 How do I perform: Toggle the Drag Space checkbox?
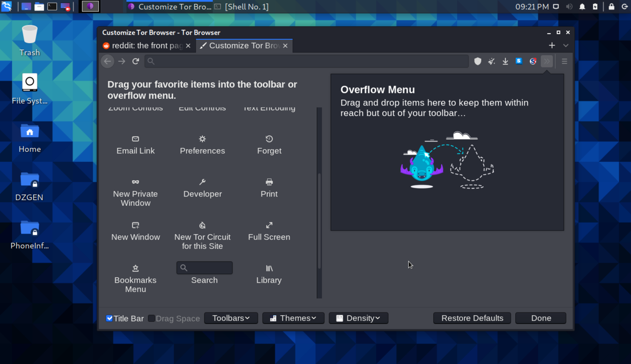pos(151,318)
